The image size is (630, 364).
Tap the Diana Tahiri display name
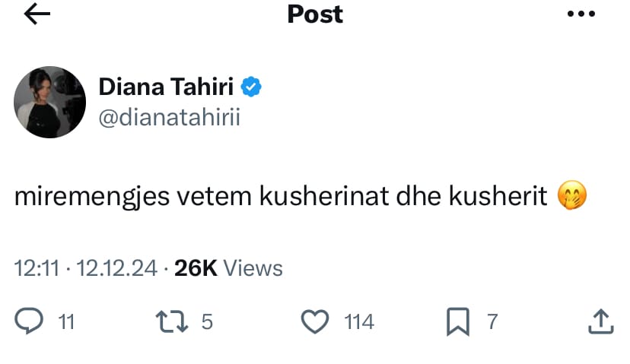(167, 87)
